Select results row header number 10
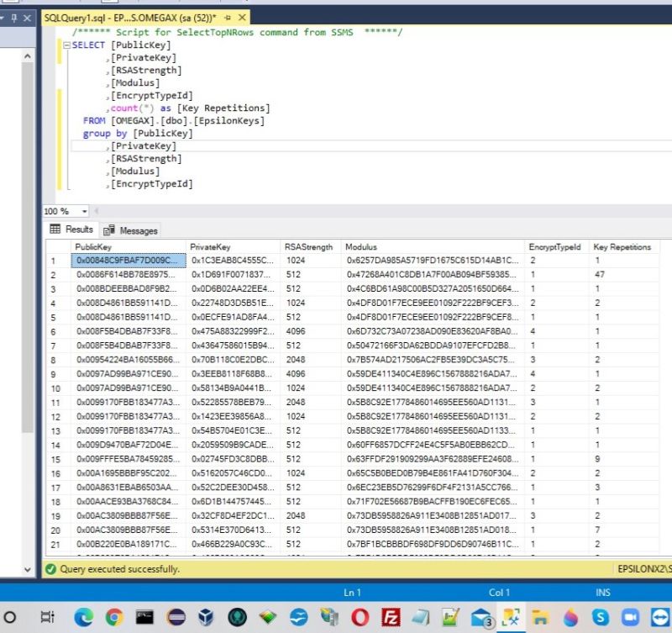 coord(58,388)
